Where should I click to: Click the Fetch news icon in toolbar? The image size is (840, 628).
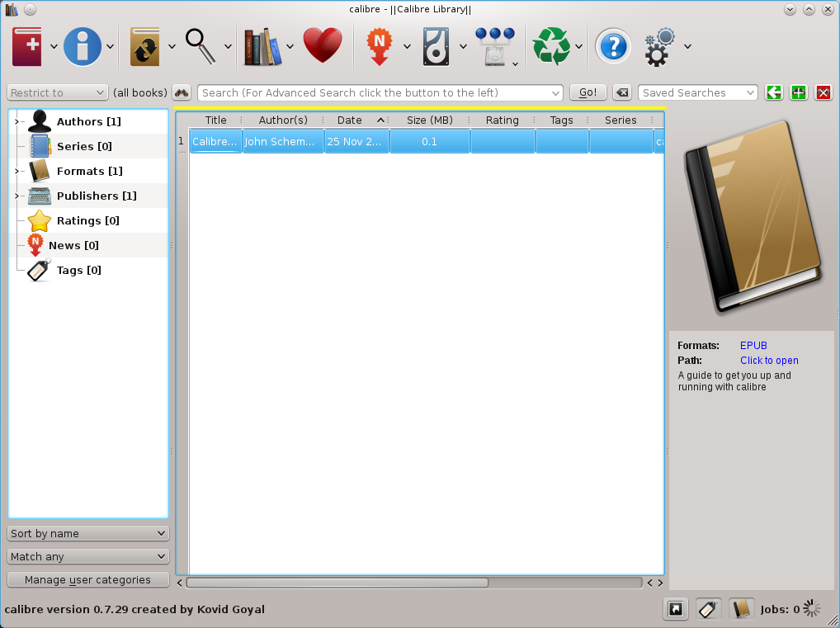coord(380,46)
